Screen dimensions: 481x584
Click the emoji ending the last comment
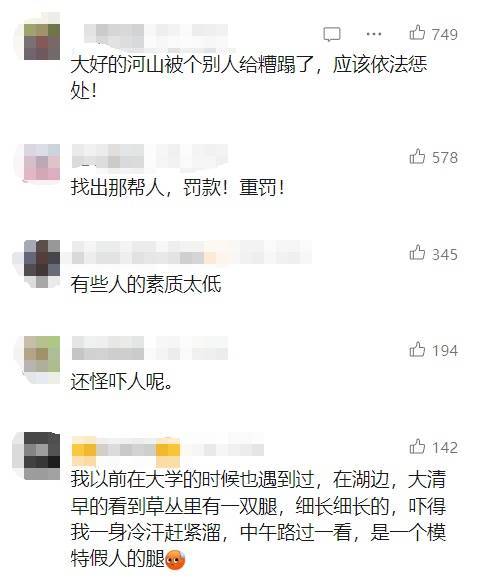coord(175,559)
